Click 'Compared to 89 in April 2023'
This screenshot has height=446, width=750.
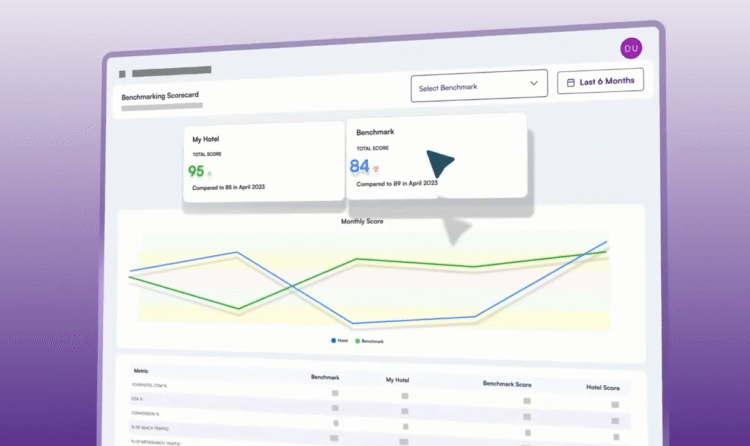[x=397, y=183]
